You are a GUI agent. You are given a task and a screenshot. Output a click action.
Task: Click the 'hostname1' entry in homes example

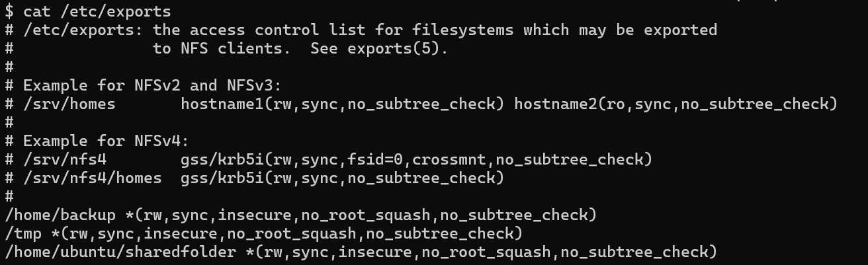coord(222,104)
